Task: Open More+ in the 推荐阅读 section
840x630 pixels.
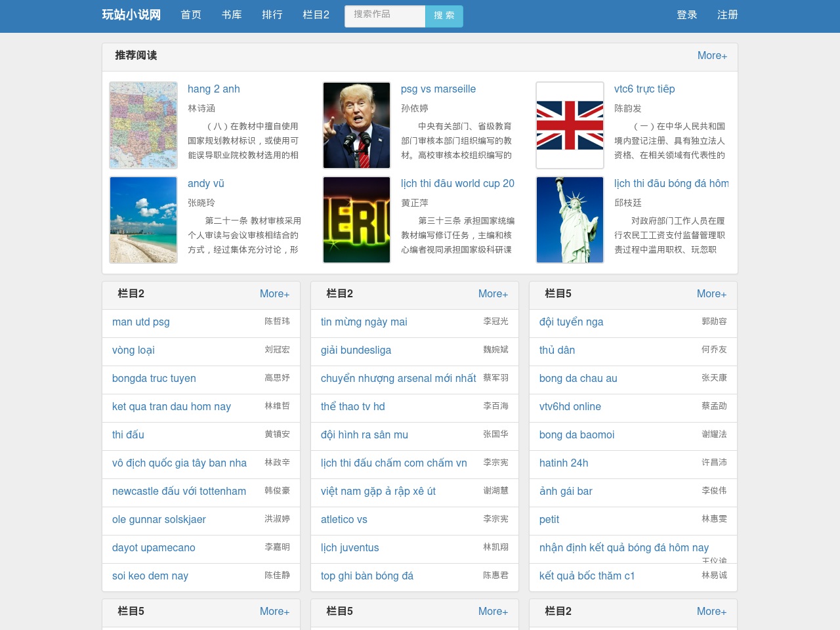Action: [x=712, y=56]
